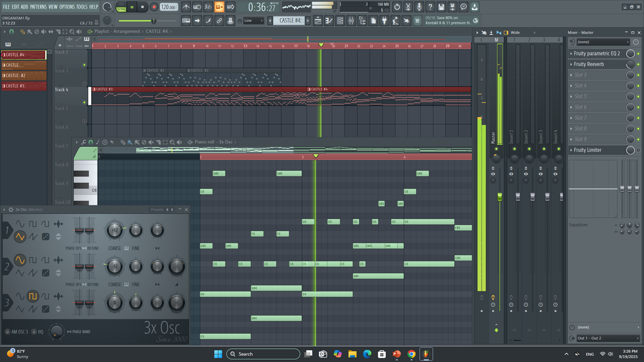Select the Piano roll paint brush tool
The height and width of the screenshot is (362, 644).
pos(130,142)
